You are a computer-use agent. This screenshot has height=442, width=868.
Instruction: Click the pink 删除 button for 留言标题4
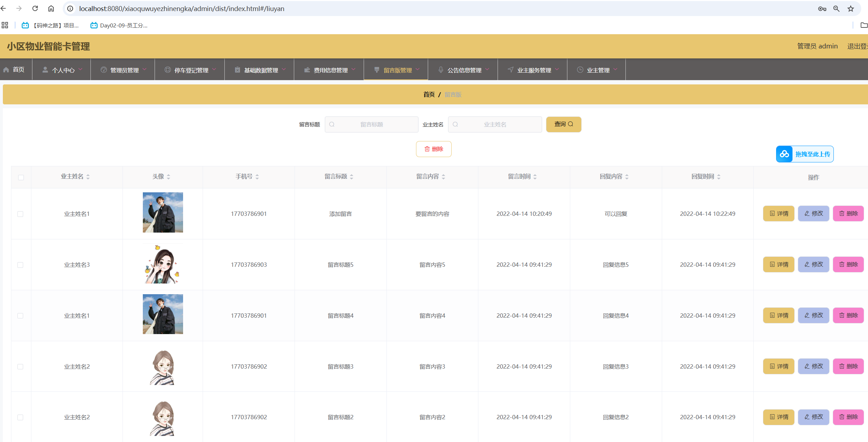(x=848, y=315)
